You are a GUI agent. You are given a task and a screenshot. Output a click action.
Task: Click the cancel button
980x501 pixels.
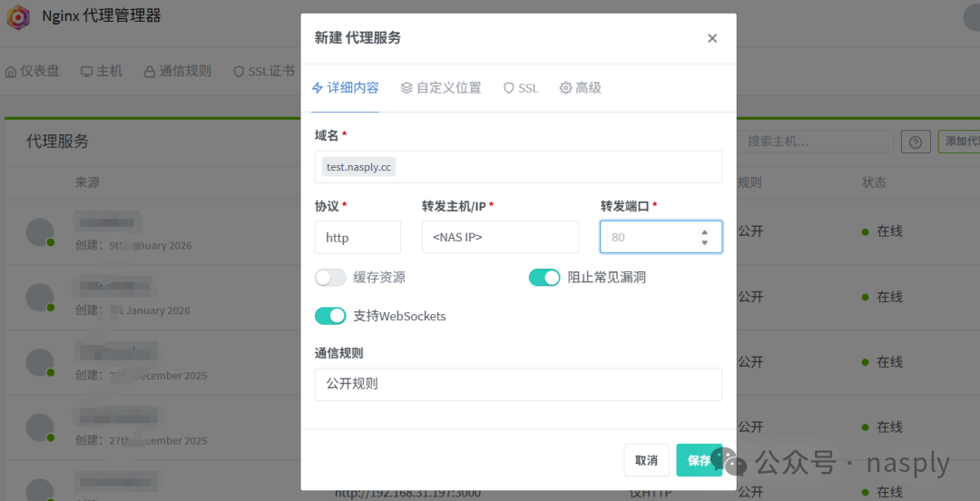tap(646, 460)
